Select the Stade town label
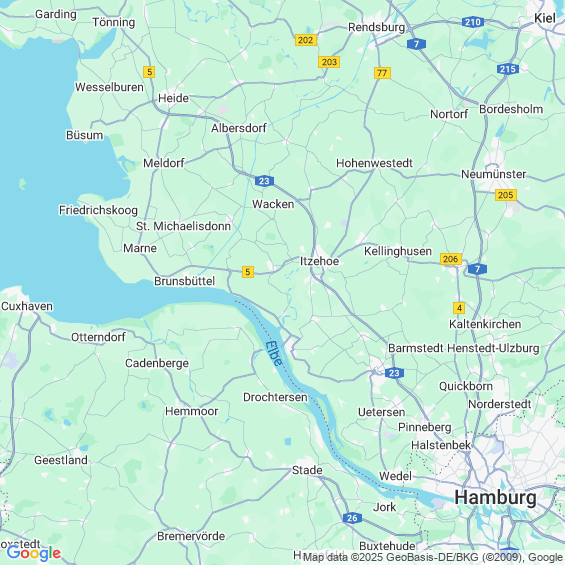Viewport: 565px width, 565px height. [x=307, y=470]
